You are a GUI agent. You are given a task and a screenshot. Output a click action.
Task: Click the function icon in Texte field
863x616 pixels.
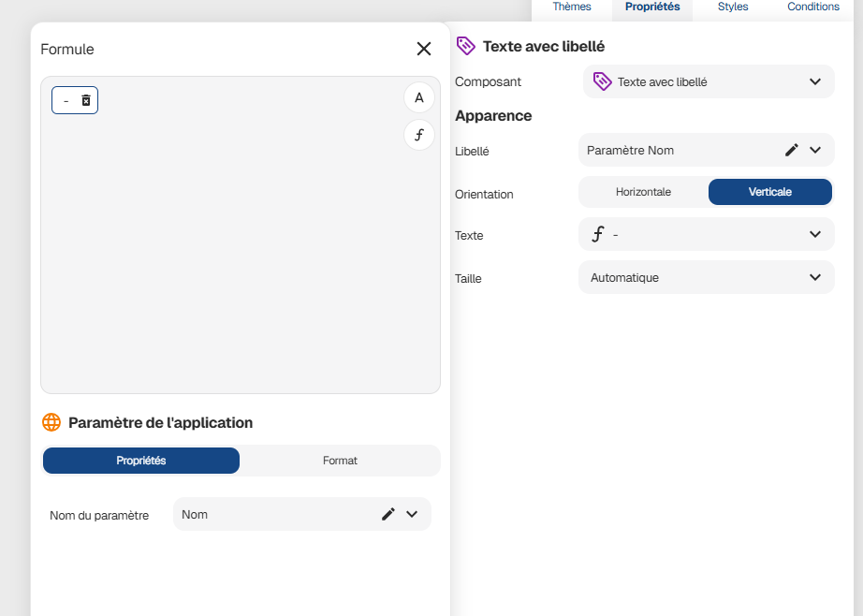tap(598, 234)
